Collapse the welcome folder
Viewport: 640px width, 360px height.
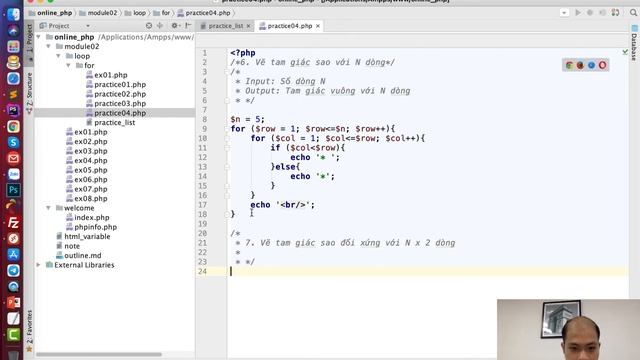pyautogui.click(x=49, y=208)
